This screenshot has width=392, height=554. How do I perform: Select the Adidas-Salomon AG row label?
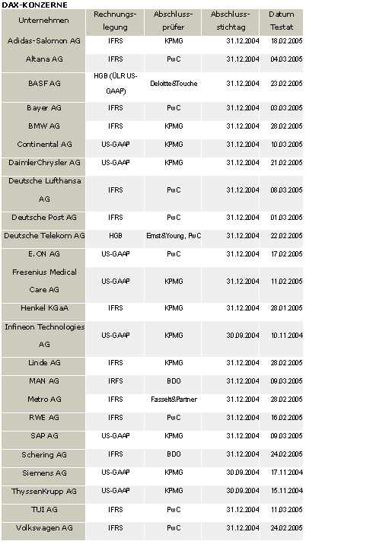pos(43,41)
